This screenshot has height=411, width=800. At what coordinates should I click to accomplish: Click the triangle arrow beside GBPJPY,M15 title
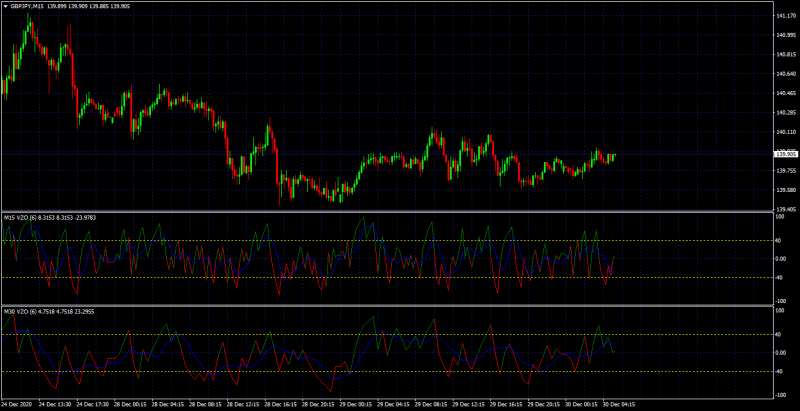pyautogui.click(x=6, y=6)
